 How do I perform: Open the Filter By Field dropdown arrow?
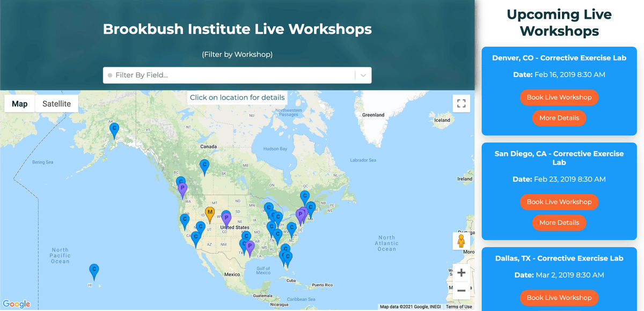pyautogui.click(x=363, y=76)
